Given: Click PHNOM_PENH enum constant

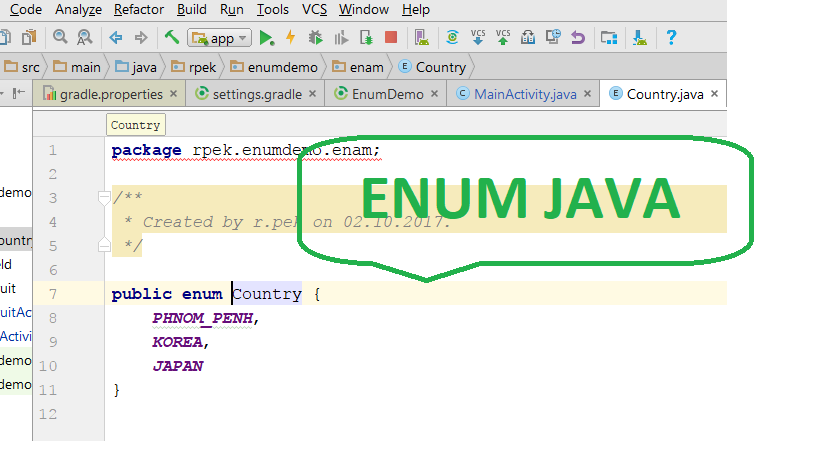Looking at the screenshot, I should (203, 318).
